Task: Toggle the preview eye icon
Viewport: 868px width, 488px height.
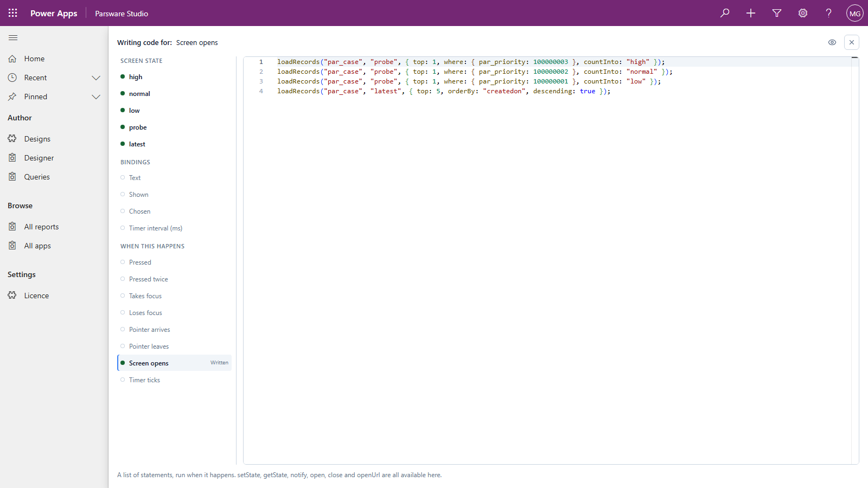Action: (832, 42)
